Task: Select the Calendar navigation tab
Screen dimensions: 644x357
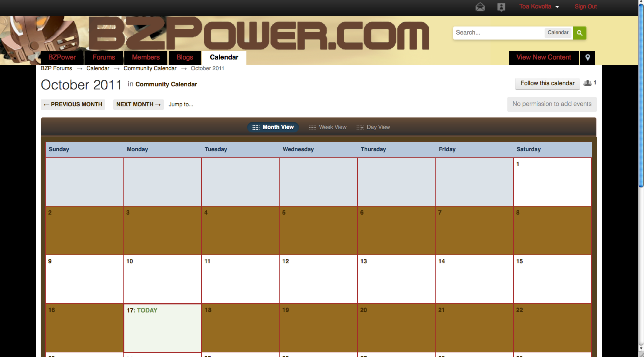Action: pyautogui.click(x=224, y=58)
